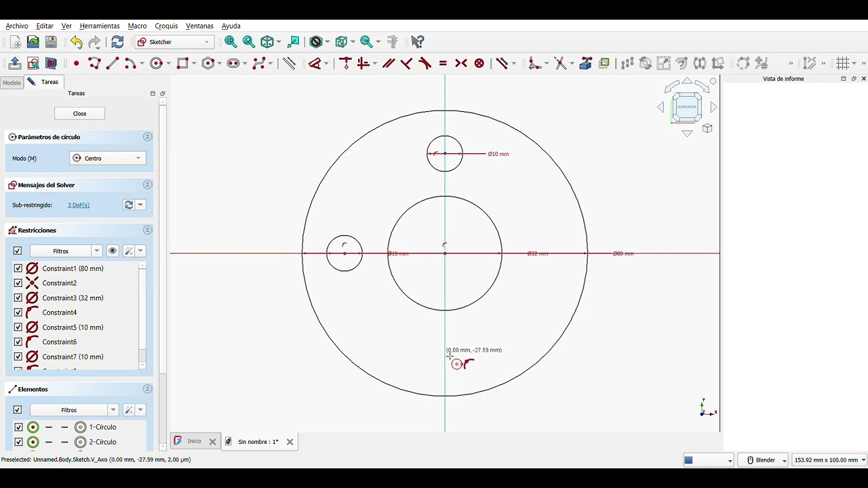Select the Rectangle tool

(182, 63)
